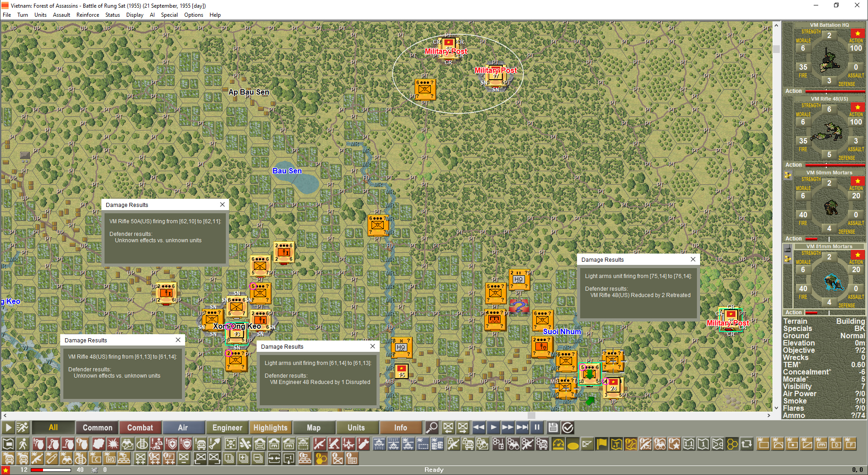Open the File menu
This screenshot has width=868, height=475.
point(7,15)
